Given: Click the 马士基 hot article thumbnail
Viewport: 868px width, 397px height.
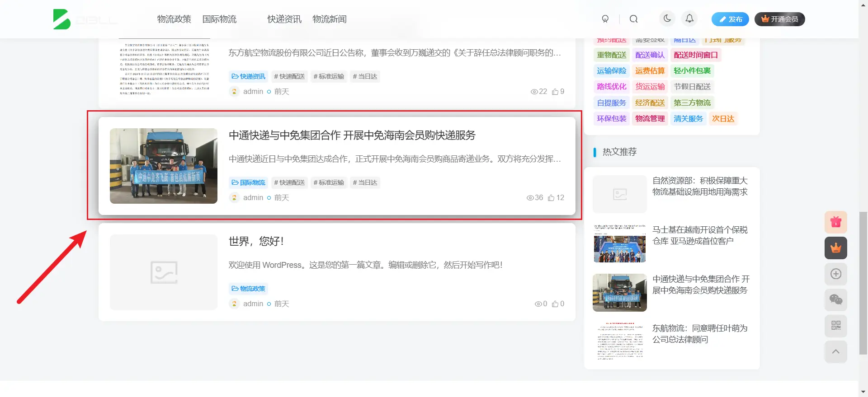Looking at the screenshot, I should [x=619, y=243].
